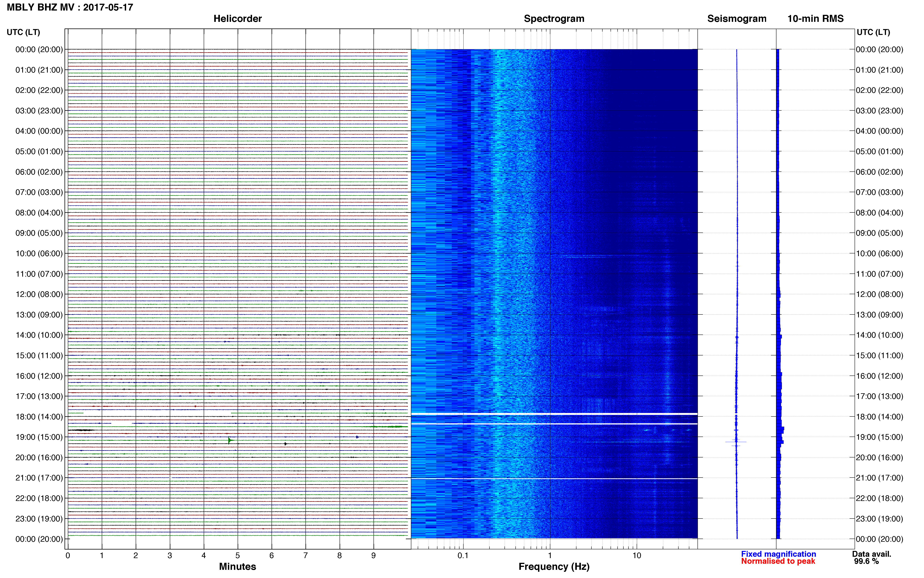Click minute tick label '5' on Helicorder axis
The width and height of the screenshot is (924, 578).
tap(238, 556)
